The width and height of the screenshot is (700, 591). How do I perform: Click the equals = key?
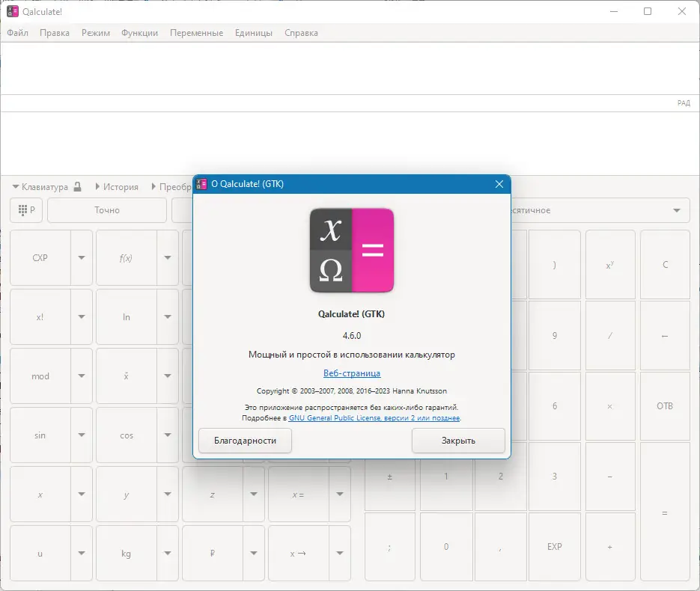click(665, 512)
